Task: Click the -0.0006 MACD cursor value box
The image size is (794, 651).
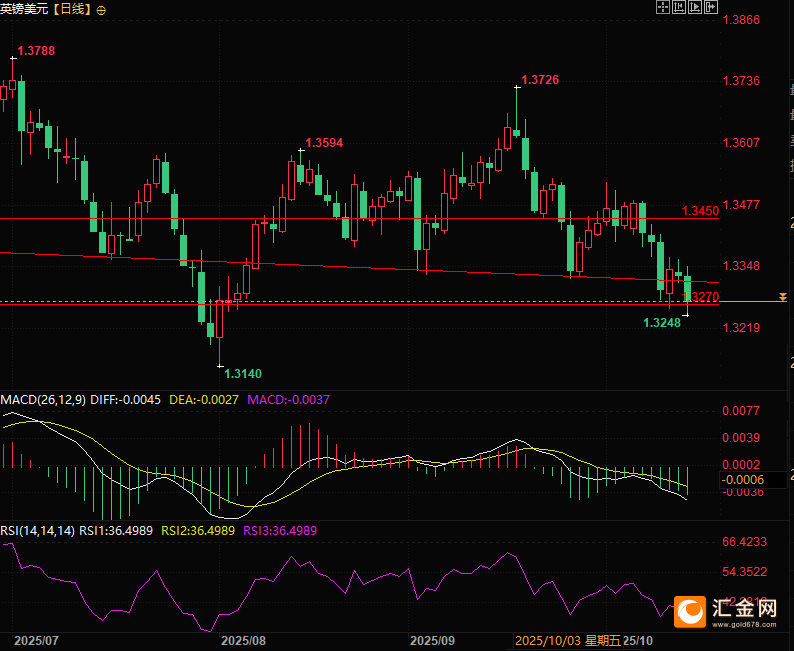Action: point(753,479)
